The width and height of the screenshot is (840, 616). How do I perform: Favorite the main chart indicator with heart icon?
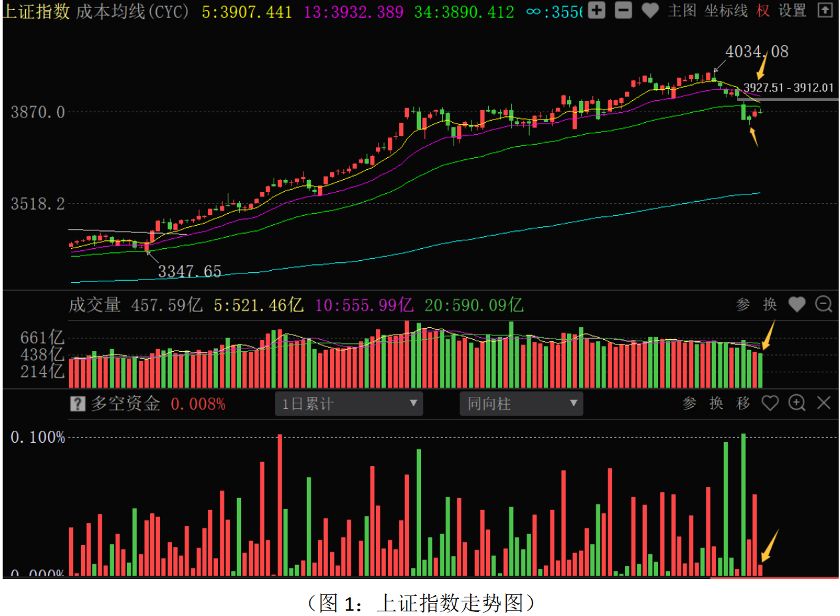pyautogui.click(x=650, y=11)
